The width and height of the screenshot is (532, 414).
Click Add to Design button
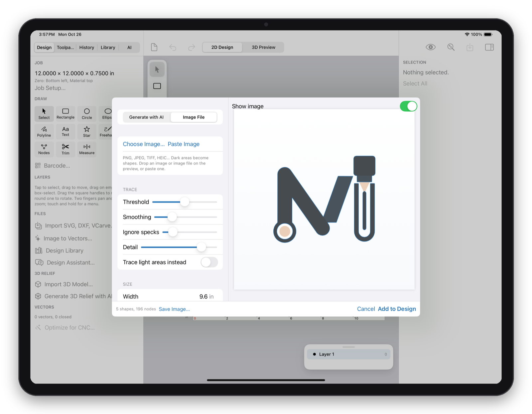point(397,309)
